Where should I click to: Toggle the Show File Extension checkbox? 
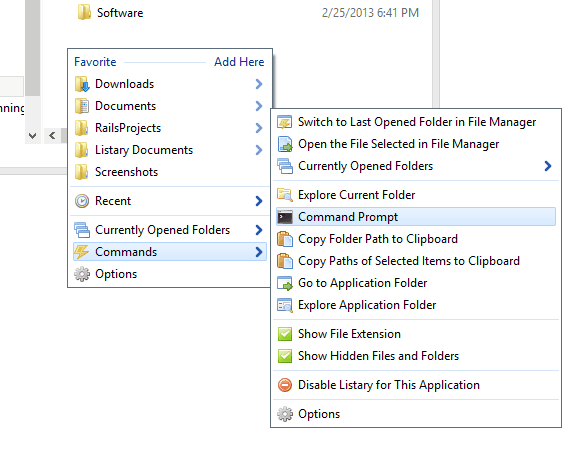[x=285, y=334]
